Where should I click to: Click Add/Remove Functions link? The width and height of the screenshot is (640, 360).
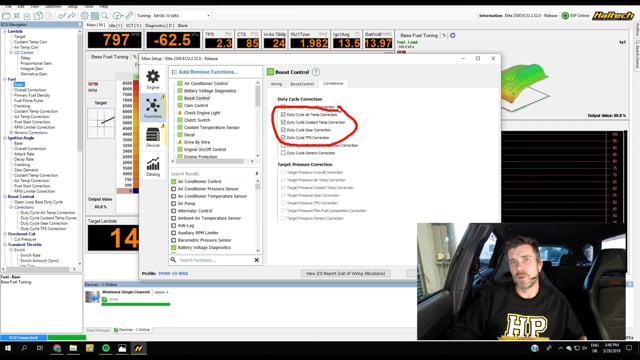click(208, 72)
